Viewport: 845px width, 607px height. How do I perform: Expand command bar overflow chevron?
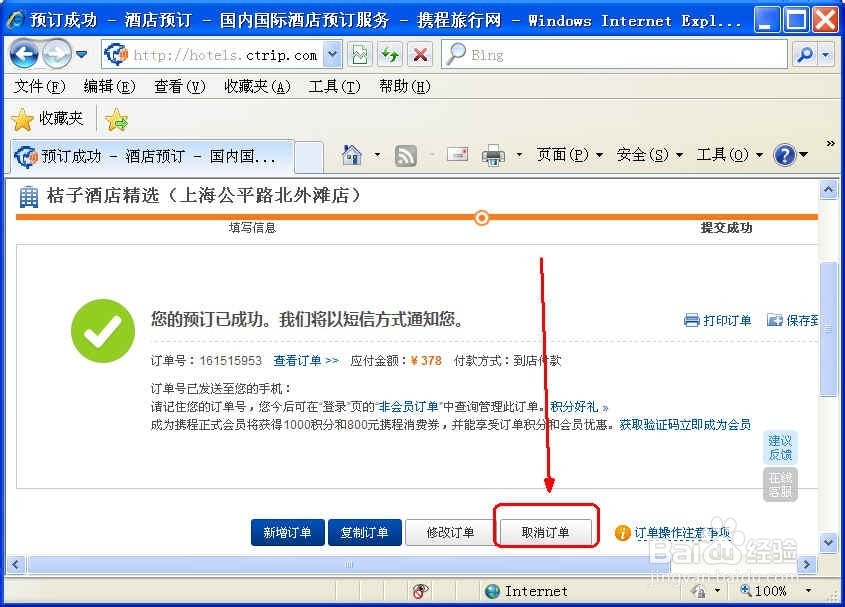click(x=830, y=143)
